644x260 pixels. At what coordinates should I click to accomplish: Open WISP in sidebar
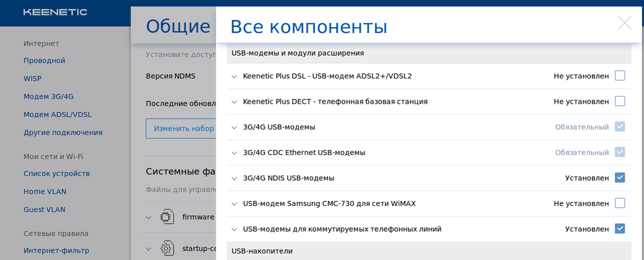pyautogui.click(x=32, y=79)
